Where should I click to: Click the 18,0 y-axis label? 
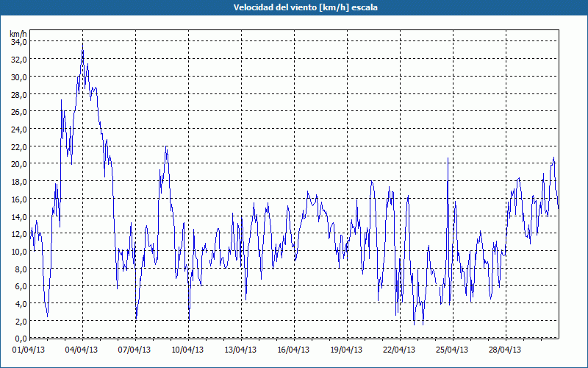click(19, 182)
